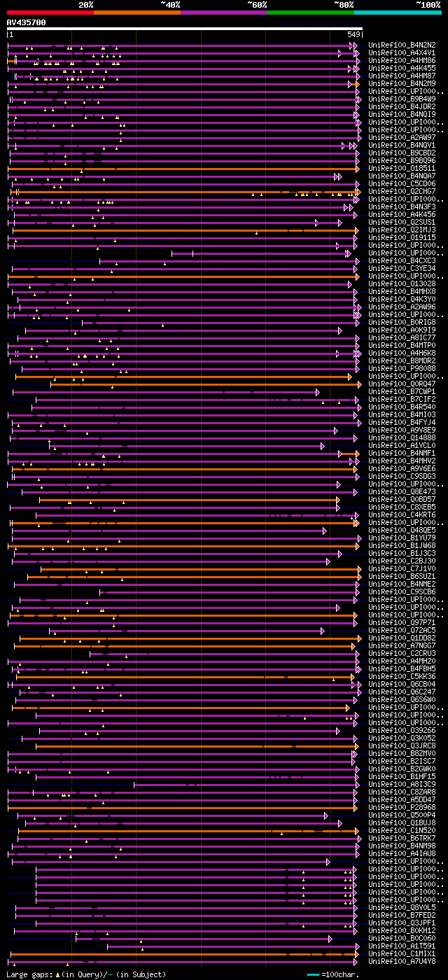Select hit label UniRef100_B7CIF2
Viewport: 448px width, 980px height.
401,399
